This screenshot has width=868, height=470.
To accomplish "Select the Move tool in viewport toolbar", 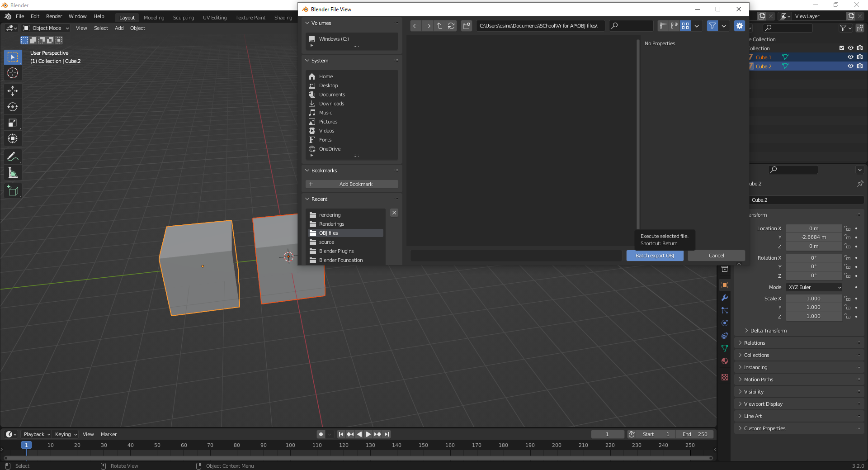I will pos(13,91).
